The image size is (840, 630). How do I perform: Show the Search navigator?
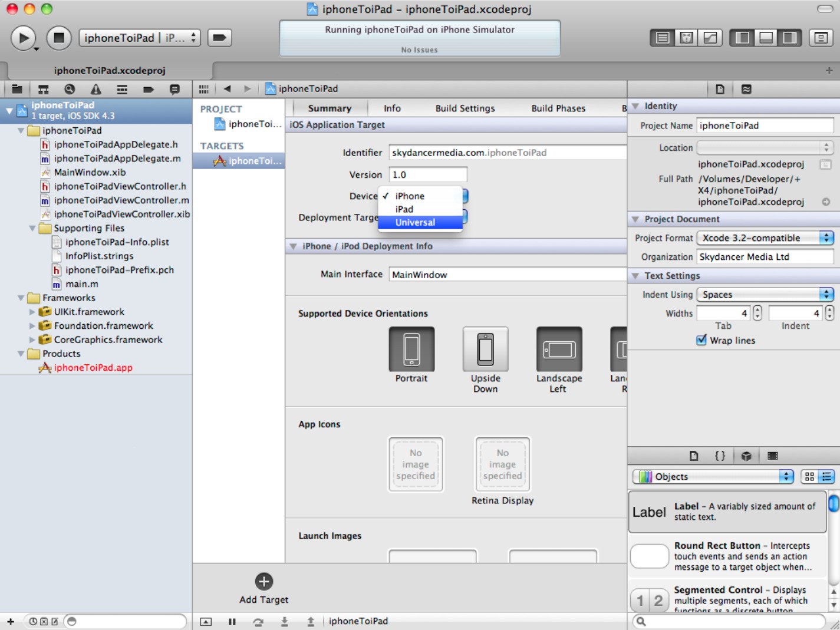(x=70, y=90)
